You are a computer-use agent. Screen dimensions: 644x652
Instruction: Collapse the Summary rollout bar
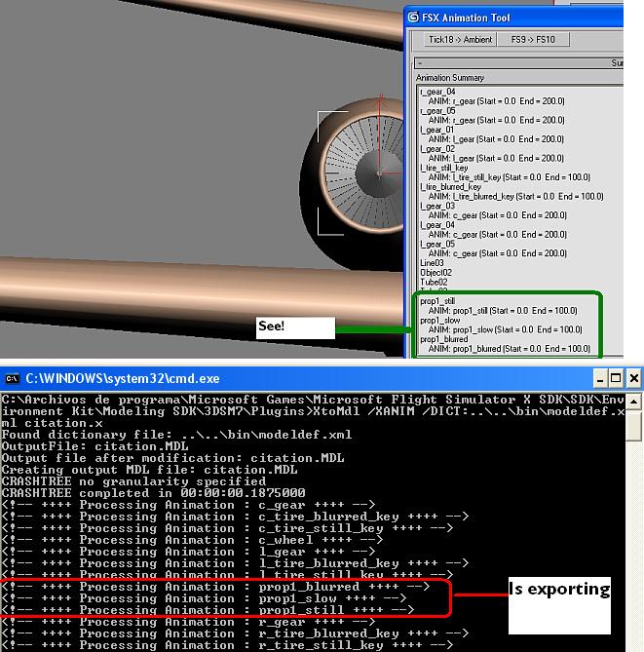(518, 63)
